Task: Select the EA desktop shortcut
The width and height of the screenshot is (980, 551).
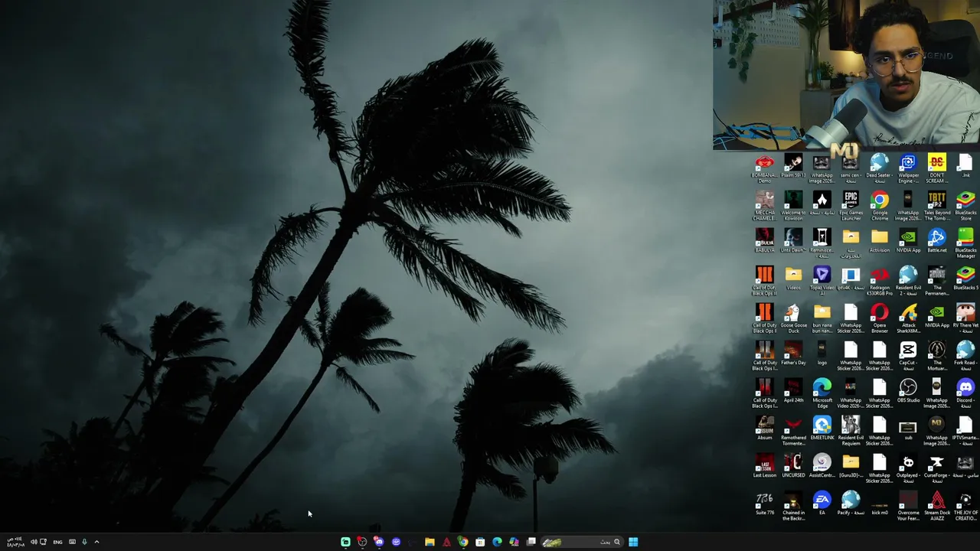Action: coord(822,504)
